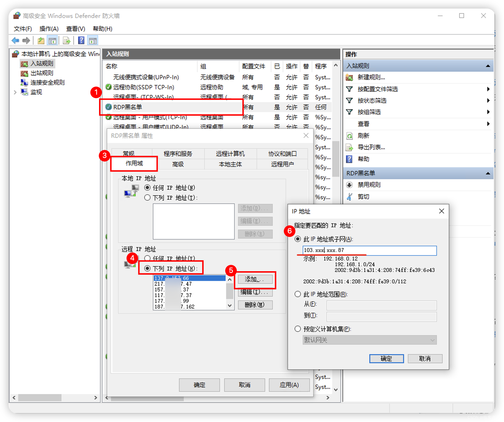Click 确定 in the RDP黑名单 属性 dialog
The width and height of the screenshot is (504, 422).
(199, 385)
